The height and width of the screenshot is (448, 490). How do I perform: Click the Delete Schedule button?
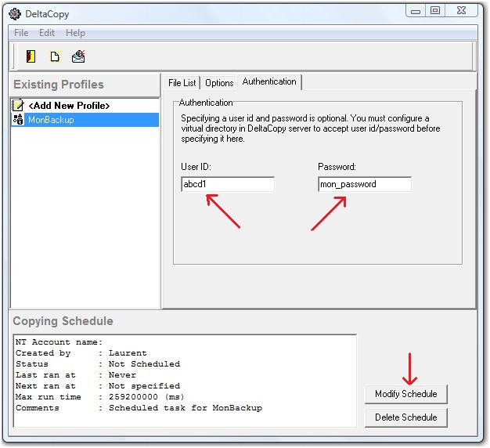point(406,417)
